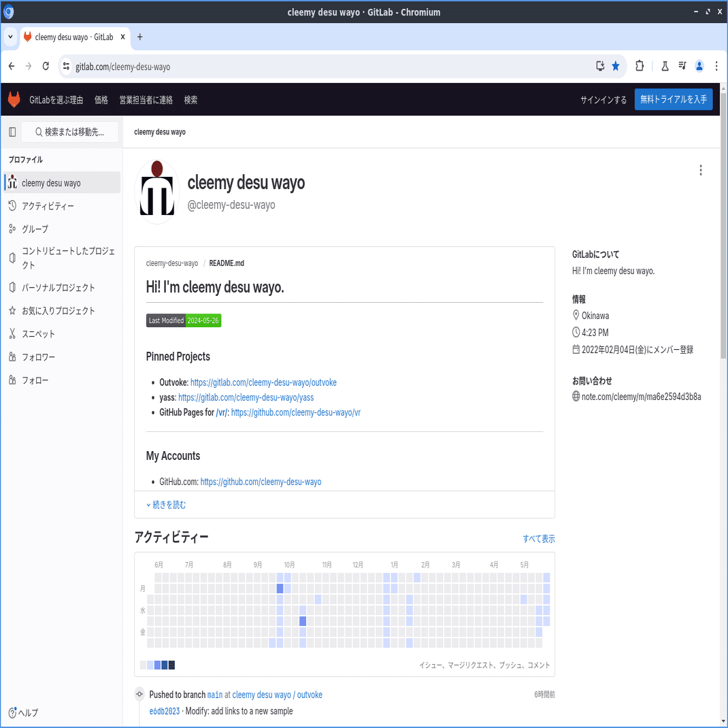Click the '/vr/' link
Image resolution: width=728 pixels, height=728 pixels.
click(x=222, y=412)
